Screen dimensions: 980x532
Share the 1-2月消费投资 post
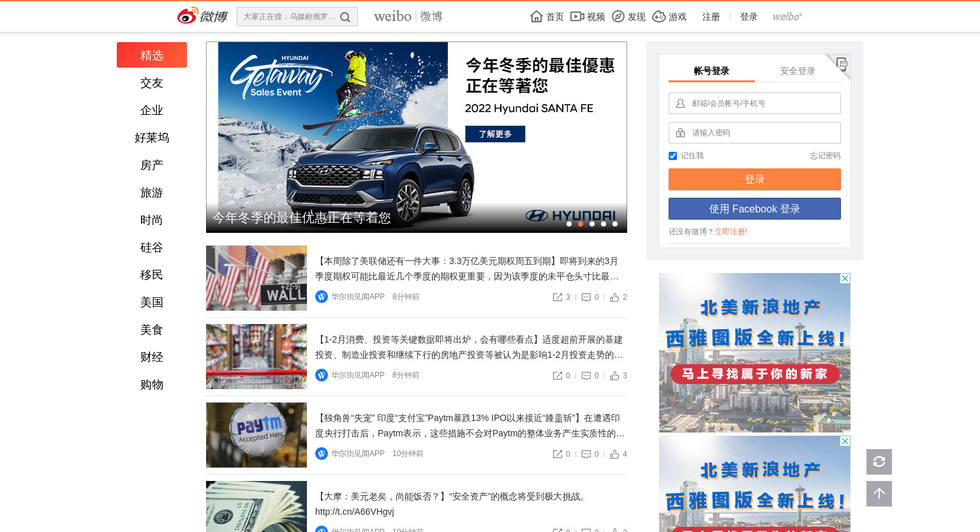click(x=561, y=376)
